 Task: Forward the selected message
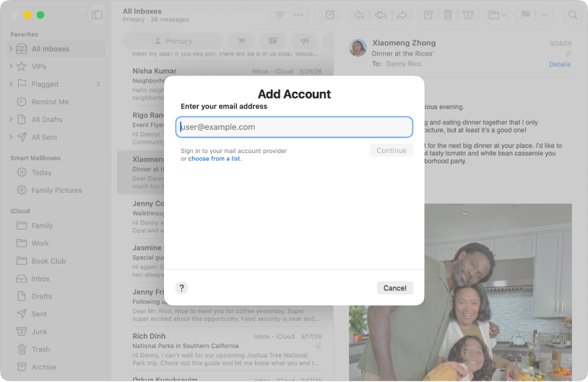[x=402, y=15]
